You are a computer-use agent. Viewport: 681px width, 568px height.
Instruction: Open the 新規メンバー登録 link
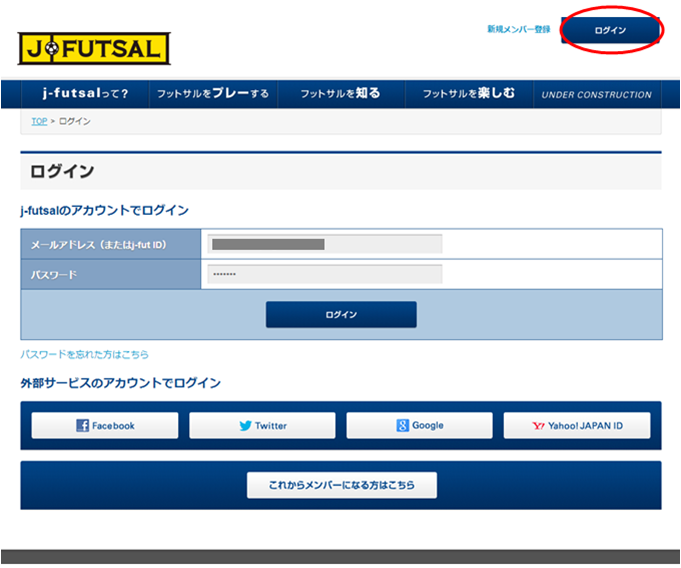coord(518,30)
